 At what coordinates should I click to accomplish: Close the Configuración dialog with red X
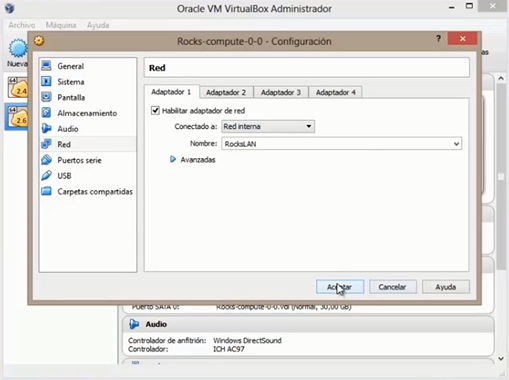point(462,39)
